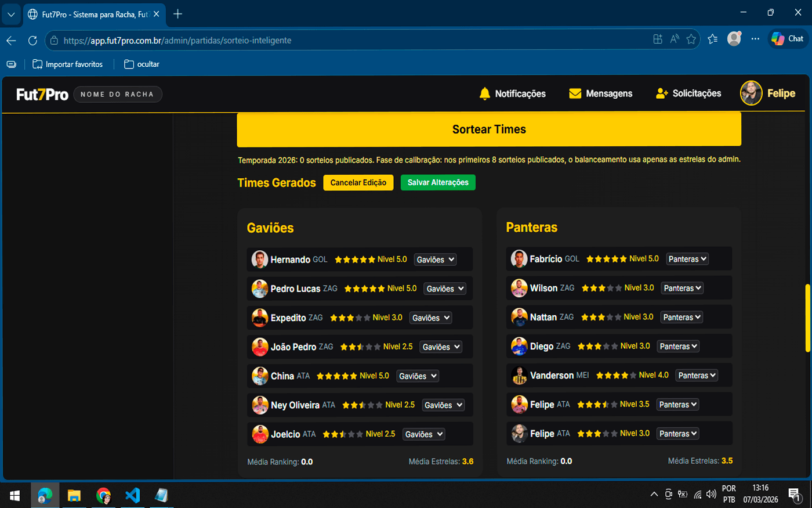This screenshot has width=812, height=508.
Task: Open the Mensagens envelope icon
Action: tap(575, 93)
